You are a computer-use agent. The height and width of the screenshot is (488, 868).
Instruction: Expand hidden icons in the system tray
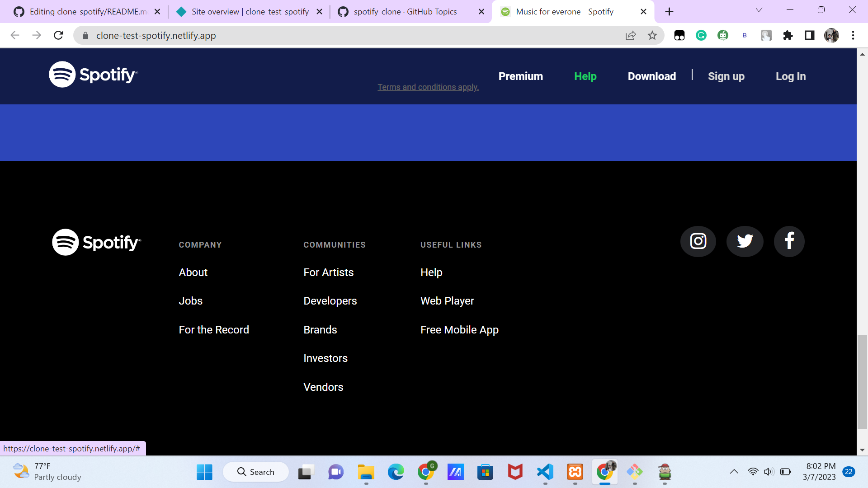pyautogui.click(x=733, y=471)
